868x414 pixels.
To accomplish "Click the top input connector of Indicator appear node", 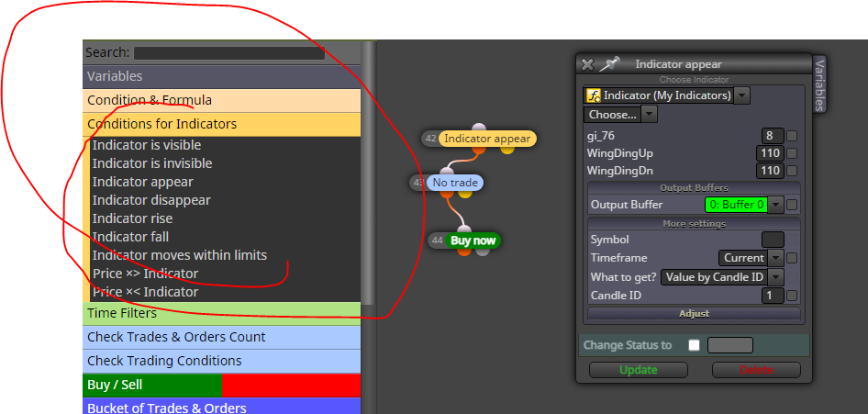I will (479, 129).
